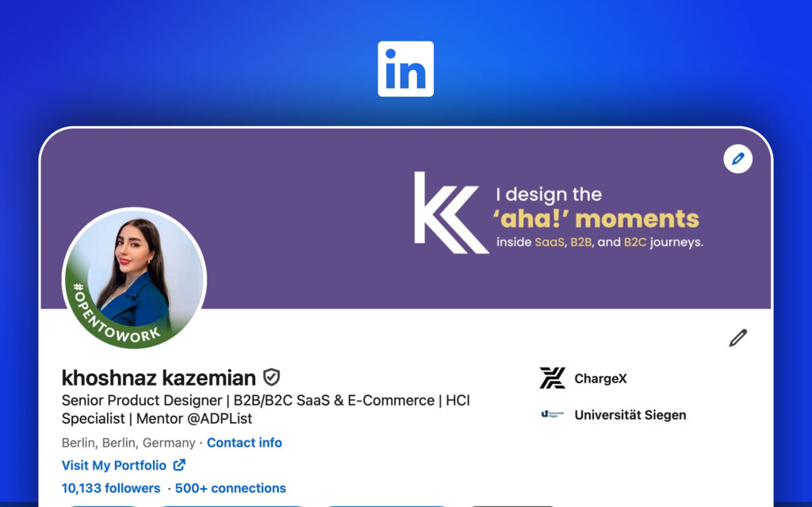Click the name khoshnaz kazemian
812x507 pixels.
[x=159, y=378]
